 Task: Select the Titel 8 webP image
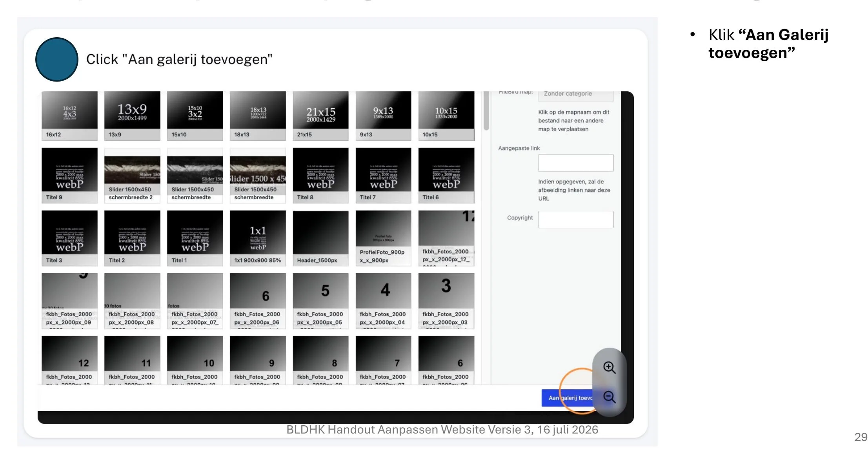[320, 175]
